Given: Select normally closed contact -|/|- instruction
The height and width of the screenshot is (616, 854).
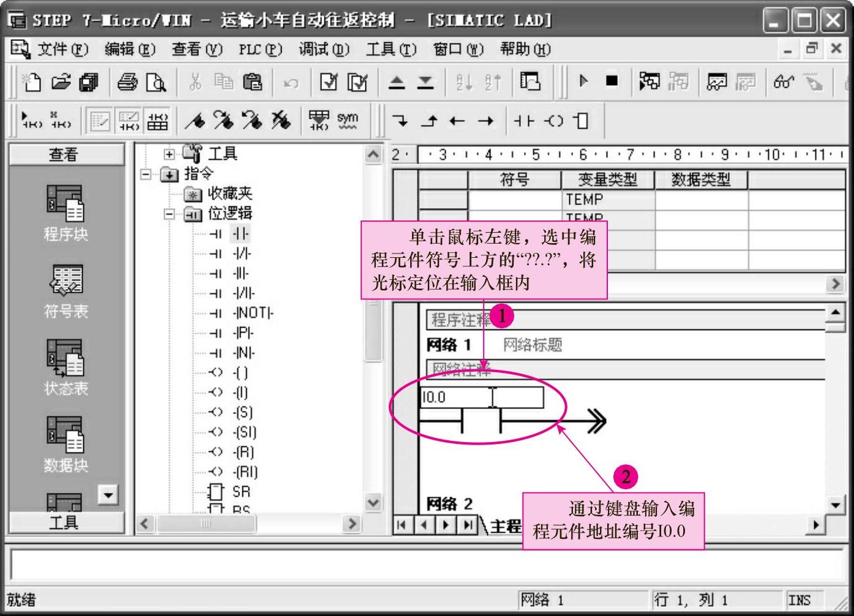Looking at the screenshot, I should coord(242,254).
